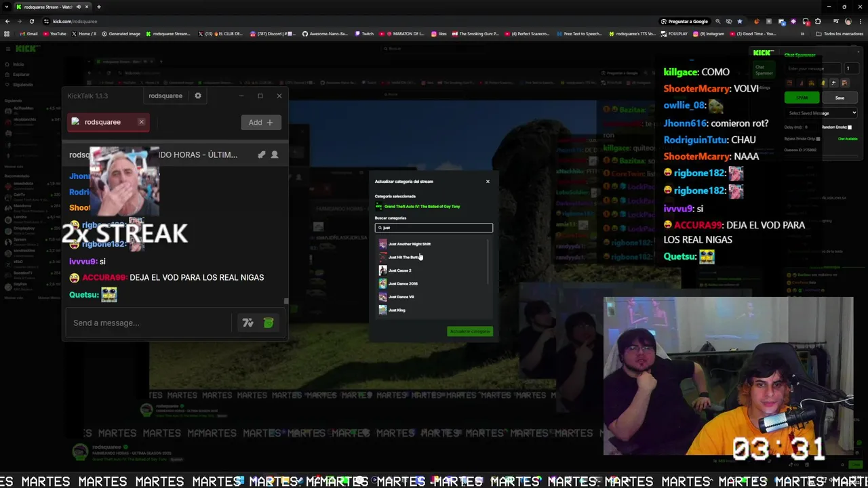Open the FOULPLAY bookmark

click(x=674, y=34)
